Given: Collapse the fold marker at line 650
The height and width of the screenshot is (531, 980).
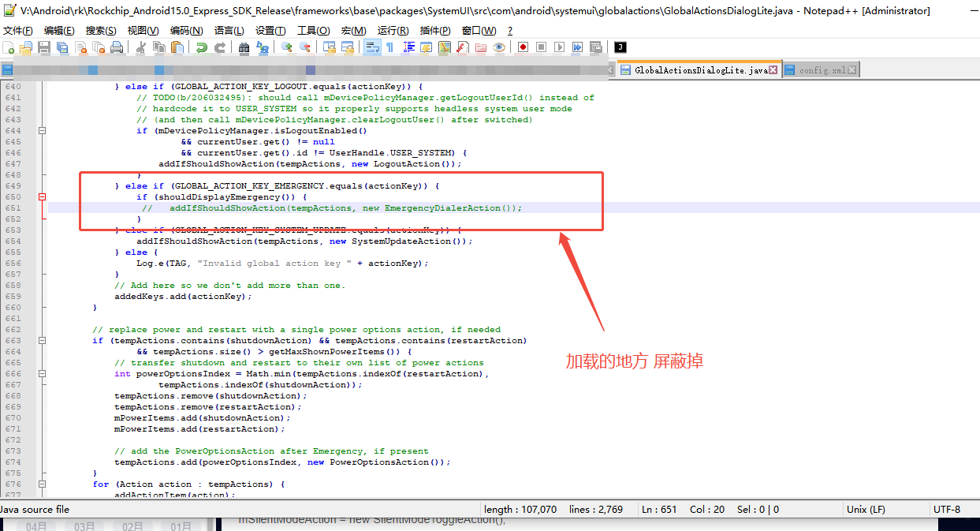Looking at the screenshot, I should point(43,197).
